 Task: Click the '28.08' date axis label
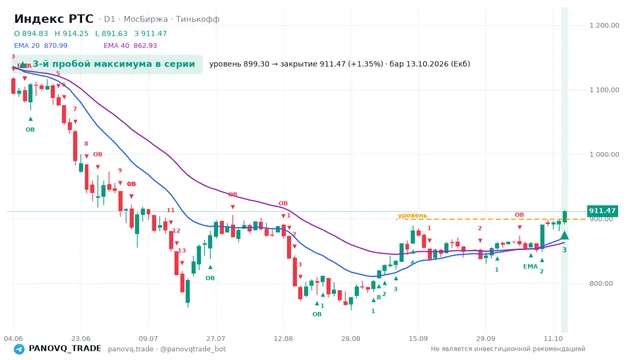point(351,339)
